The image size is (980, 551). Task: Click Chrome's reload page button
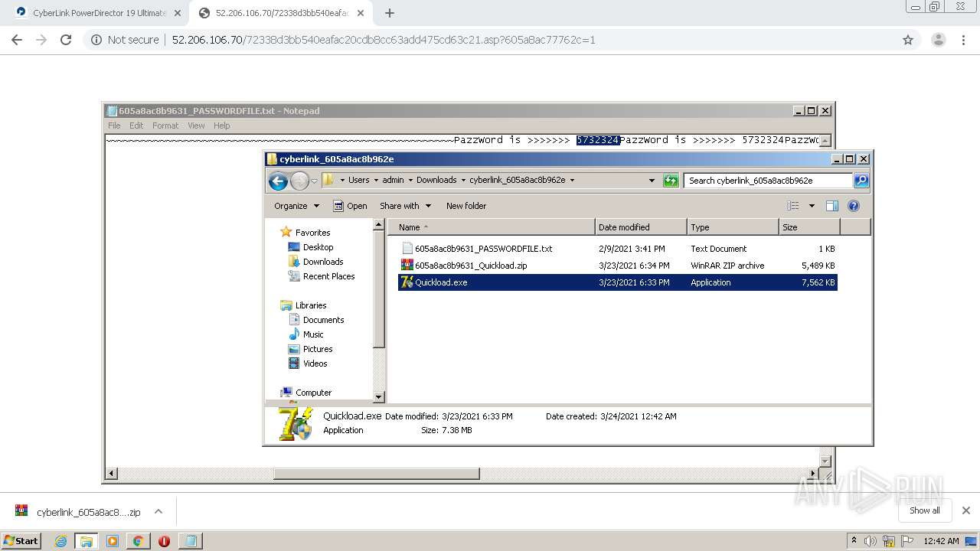tap(66, 40)
